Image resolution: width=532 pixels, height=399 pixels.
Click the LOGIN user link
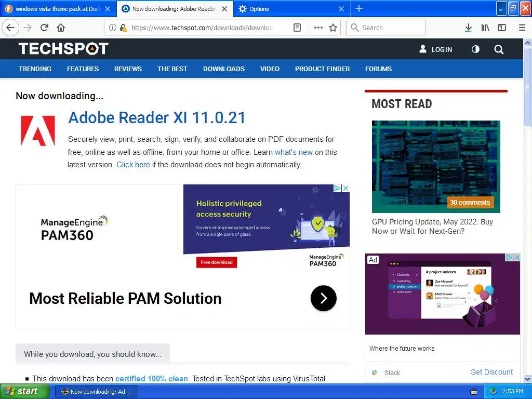click(x=436, y=49)
